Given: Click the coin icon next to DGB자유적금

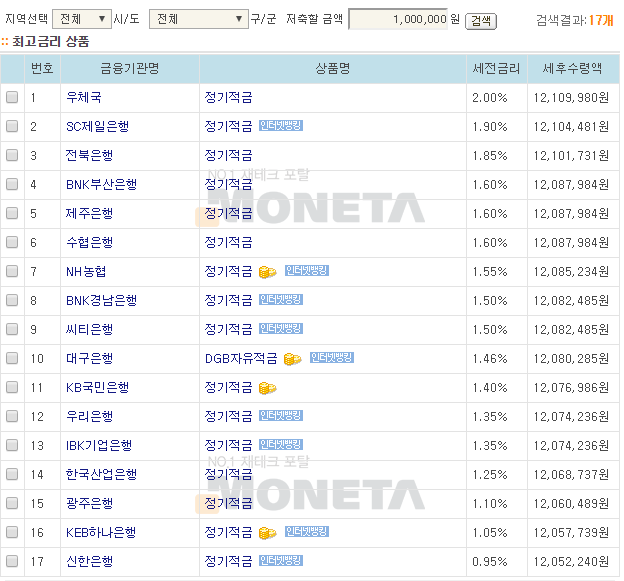Looking at the screenshot, I should click(x=292, y=359).
